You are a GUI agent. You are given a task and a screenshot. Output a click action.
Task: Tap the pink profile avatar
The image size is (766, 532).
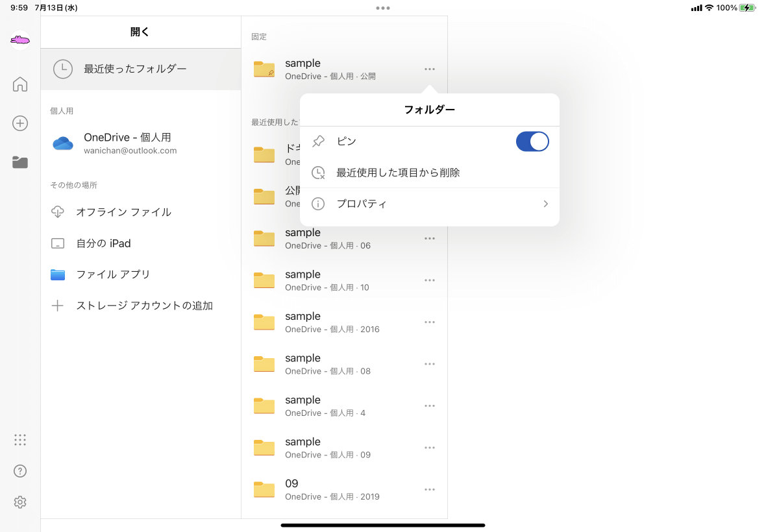20,41
